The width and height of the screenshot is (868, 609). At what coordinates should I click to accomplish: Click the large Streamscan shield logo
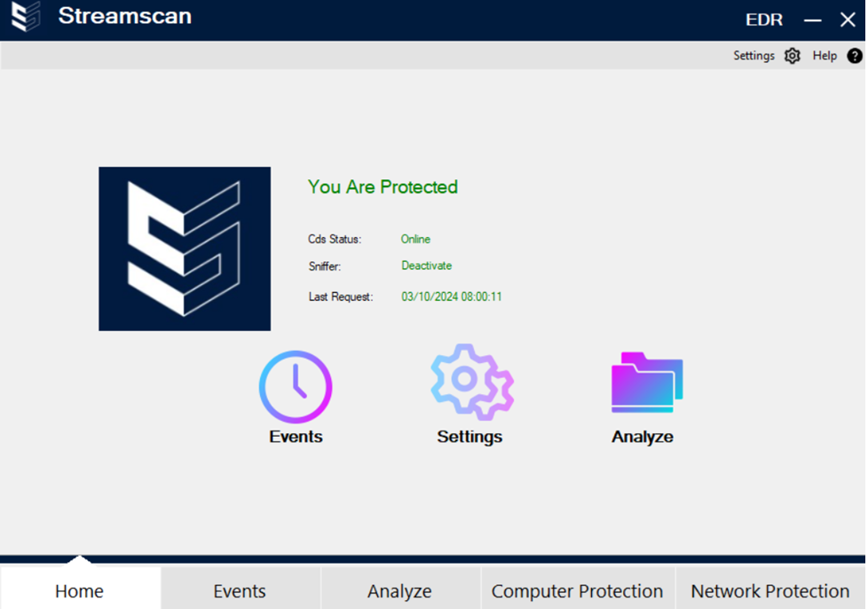point(185,249)
